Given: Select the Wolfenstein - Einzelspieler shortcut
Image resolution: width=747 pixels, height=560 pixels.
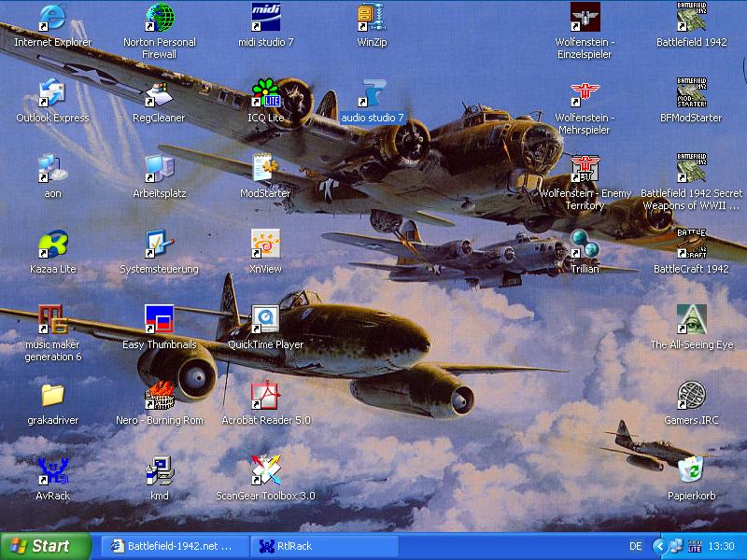Looking at the screenshot, I should [x=585, y=18].
